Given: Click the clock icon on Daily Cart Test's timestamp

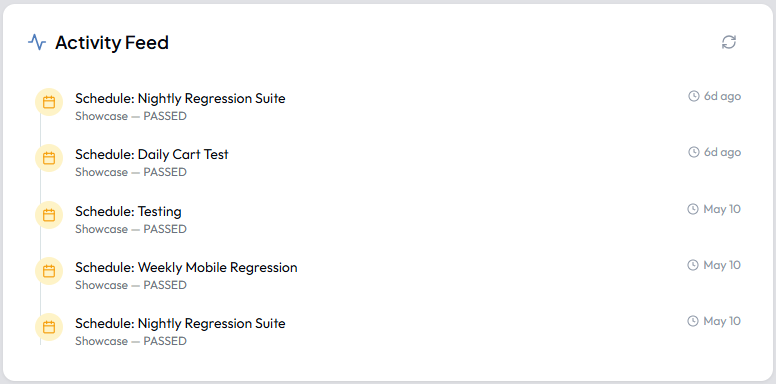Looking at the screenshot, I should [x=694, y=152].
